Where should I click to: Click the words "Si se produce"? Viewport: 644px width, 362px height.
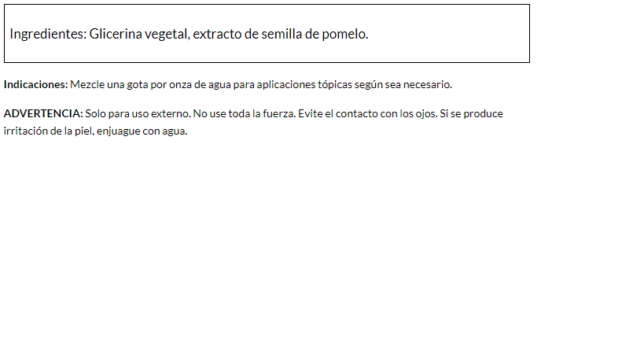pyautogui.click(x=472, y=113)
